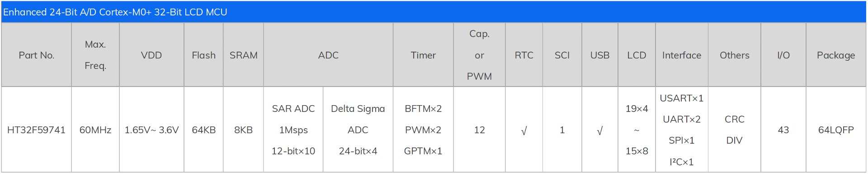Click the Flash column header

tap(203, 55)
